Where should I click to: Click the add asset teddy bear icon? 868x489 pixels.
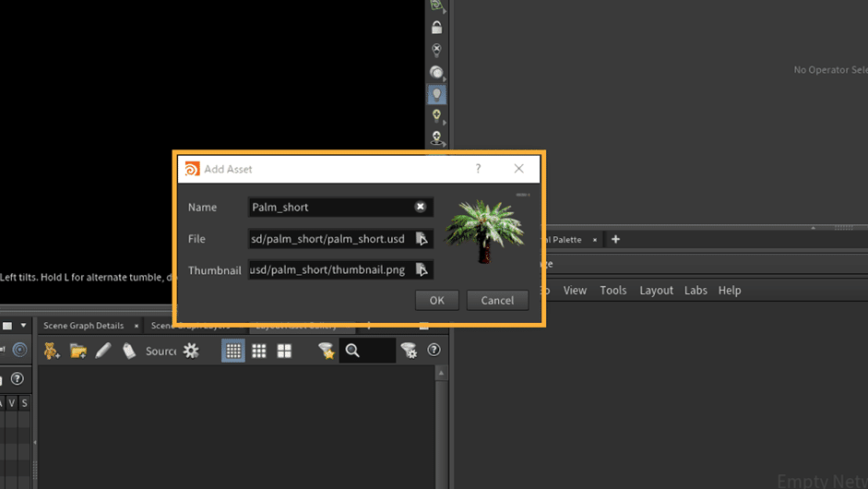tap(52, 351)
